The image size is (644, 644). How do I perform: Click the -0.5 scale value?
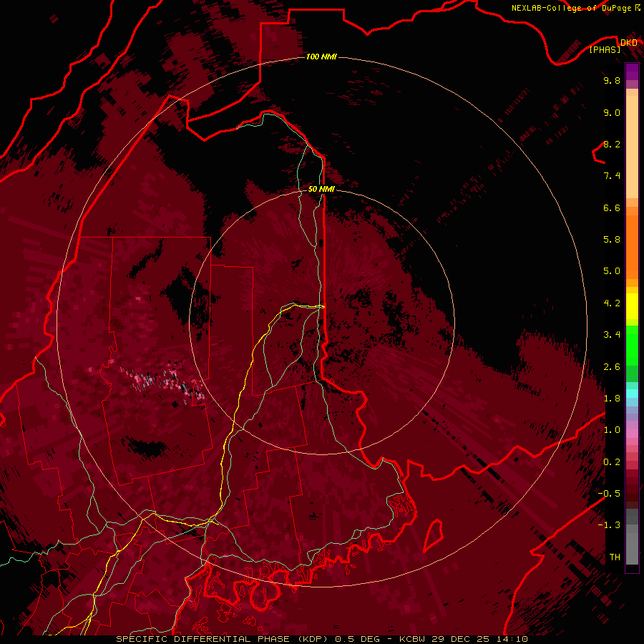tap(609, 494)
